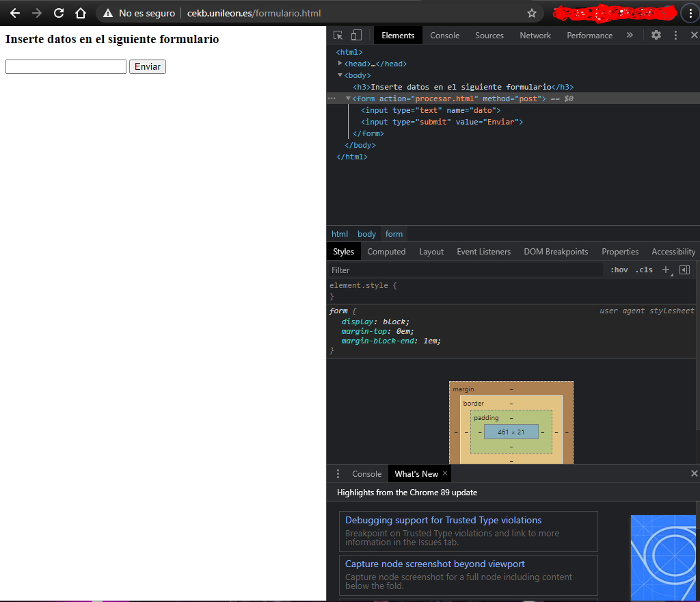The height and width of the screenshot is (602, 700).
Task: Toggle the device toolbar icon
Action: 356,35
